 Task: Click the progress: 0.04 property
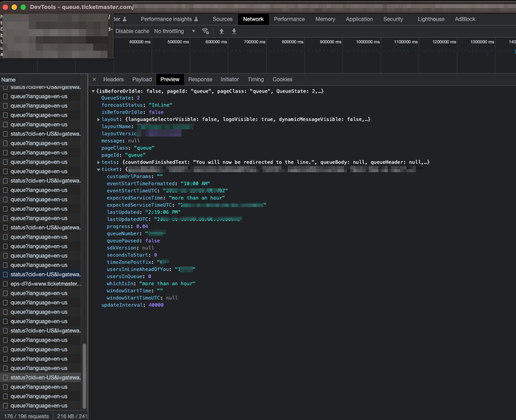127,227
